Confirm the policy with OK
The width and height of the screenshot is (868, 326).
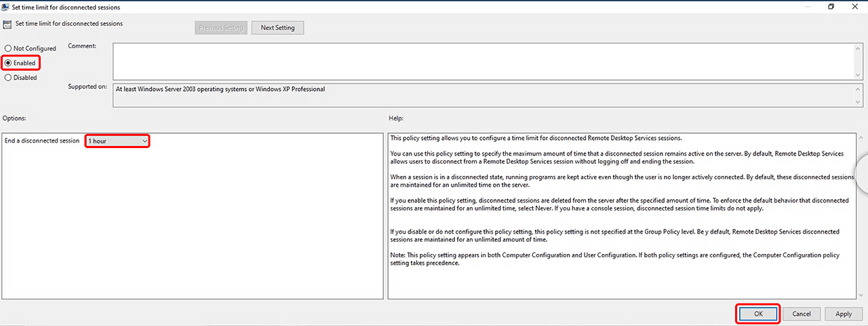click(758, 314)
